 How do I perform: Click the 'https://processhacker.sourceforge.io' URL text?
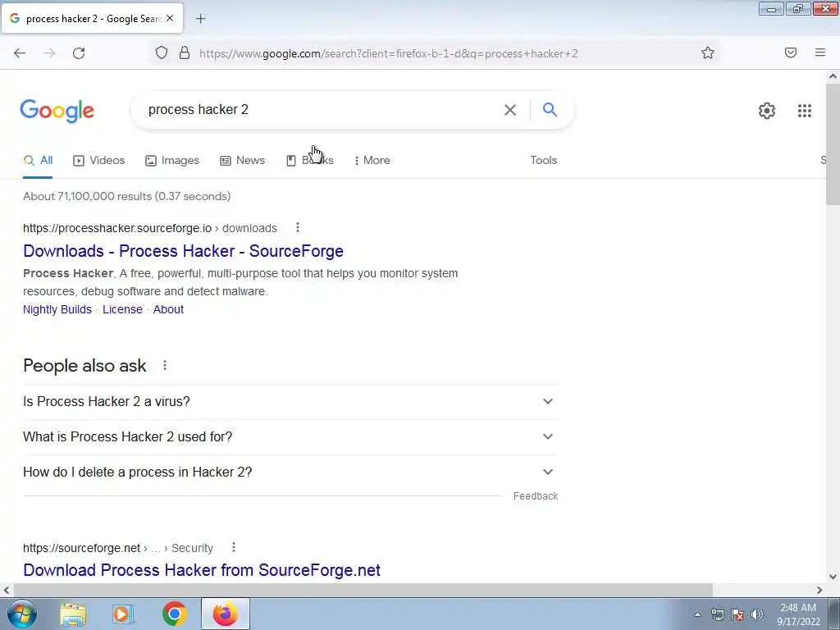click(x=117, y=228)
